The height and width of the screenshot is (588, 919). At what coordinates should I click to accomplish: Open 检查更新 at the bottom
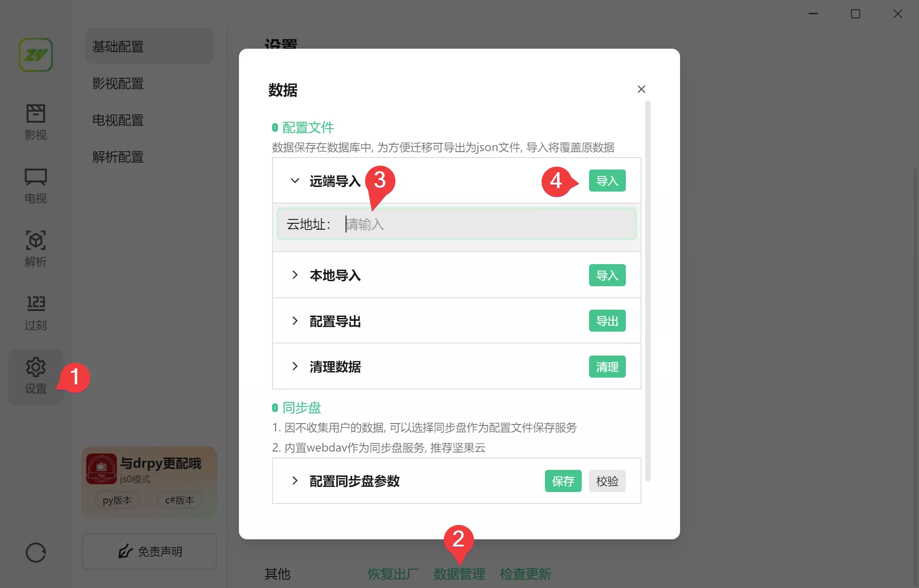525,574
